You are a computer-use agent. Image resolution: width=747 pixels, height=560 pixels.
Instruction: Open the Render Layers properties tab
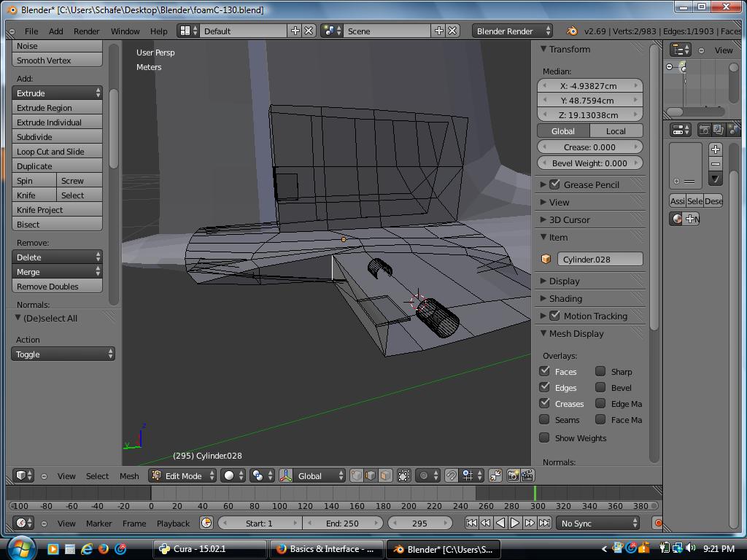point(719,129)
